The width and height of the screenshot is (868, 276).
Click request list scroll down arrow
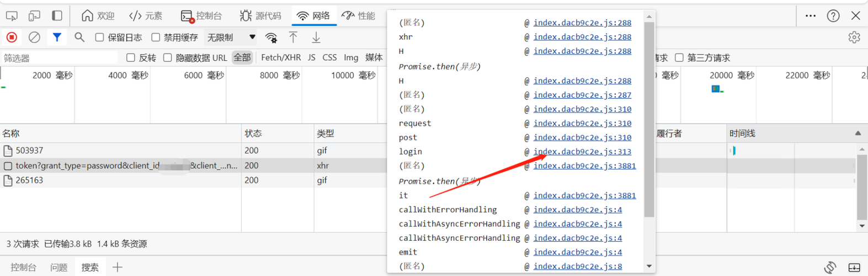(862, 226)
